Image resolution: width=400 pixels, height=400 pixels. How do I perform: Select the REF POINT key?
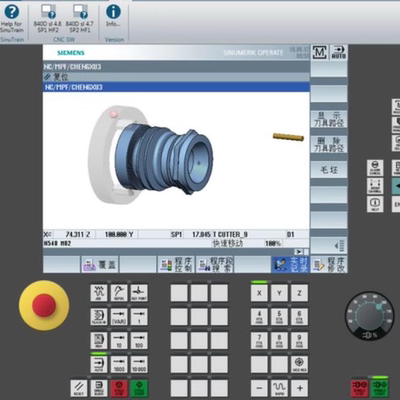coord(139,293)
